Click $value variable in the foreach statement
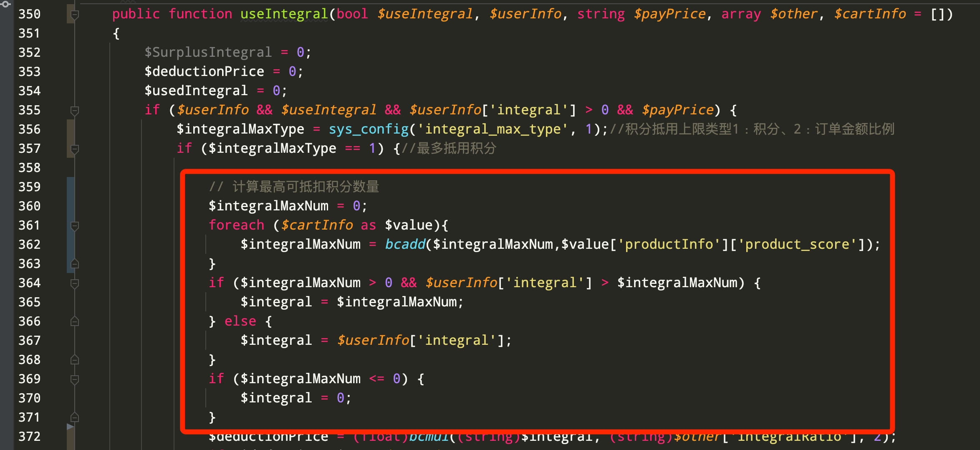 point(409,225)
